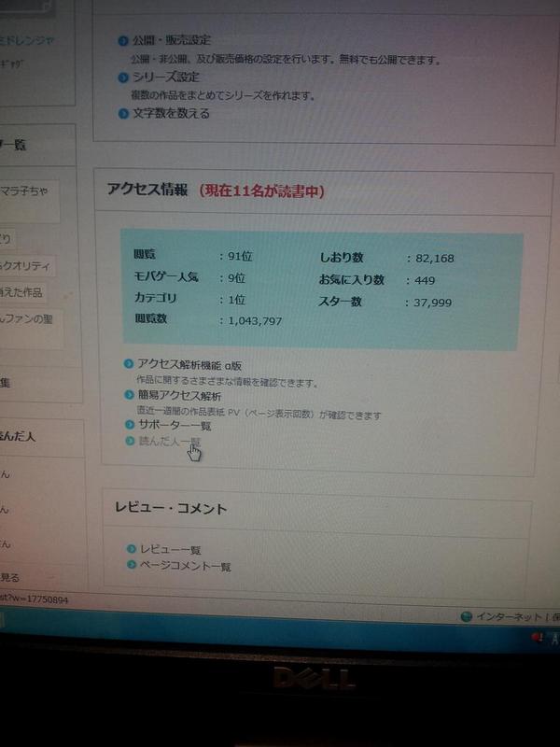This screenshot has height=747, width=560.
Task: Click sidebar item ドレンジャ
Action: click(x=27, y=41)
